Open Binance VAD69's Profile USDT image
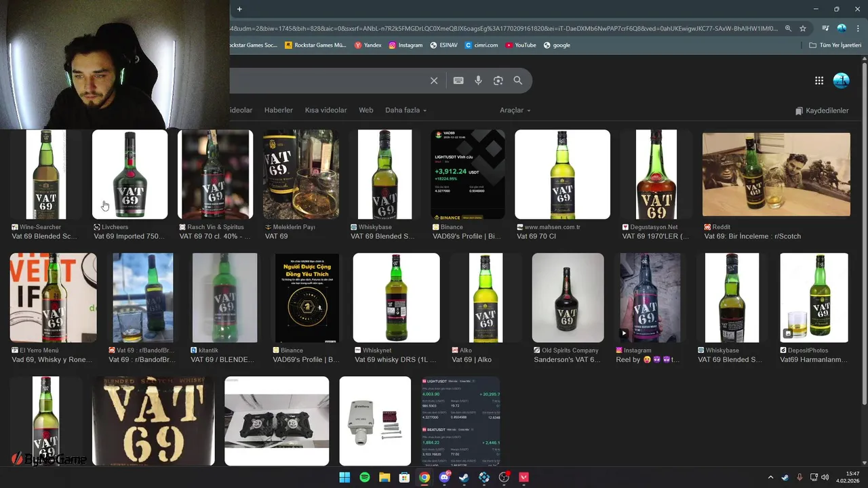This screenshot has height=488, width=868. [x=468, y=174]
